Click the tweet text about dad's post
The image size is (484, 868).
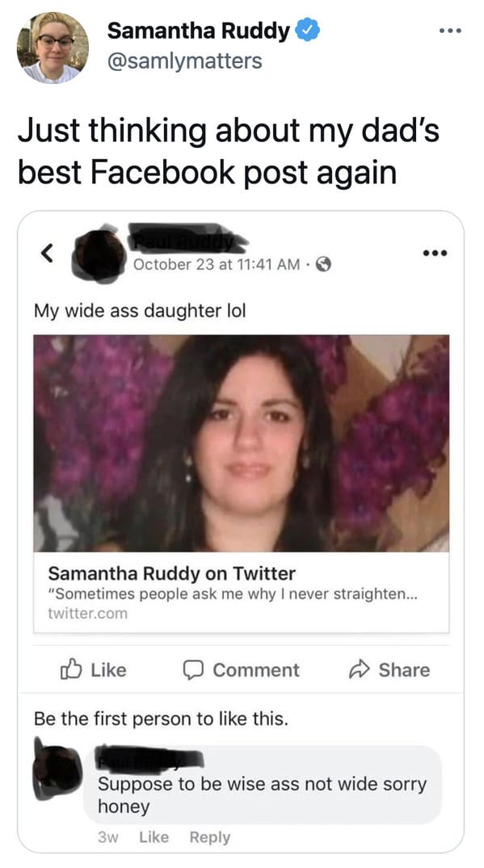pyautogui.click(x=229, y=152)
